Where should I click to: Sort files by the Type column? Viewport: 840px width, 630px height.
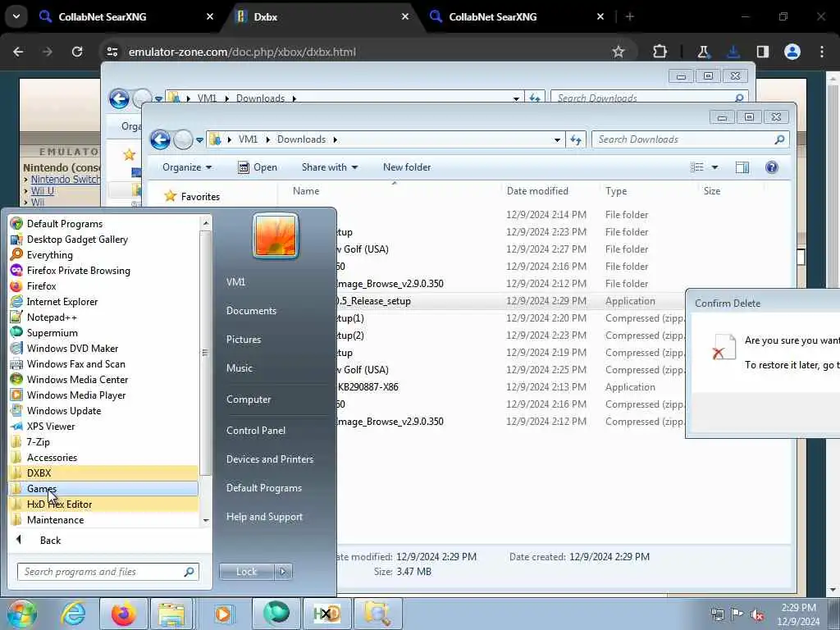(616, 191)
